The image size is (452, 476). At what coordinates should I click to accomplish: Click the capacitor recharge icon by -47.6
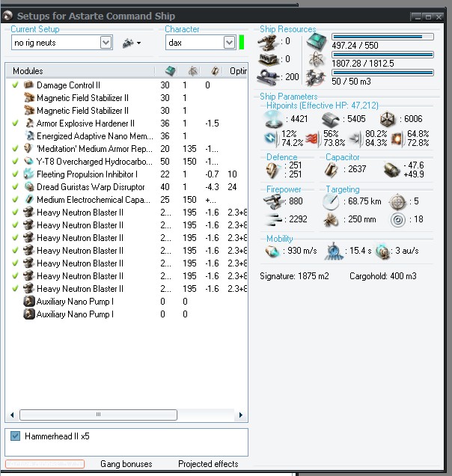coord(391,170)
